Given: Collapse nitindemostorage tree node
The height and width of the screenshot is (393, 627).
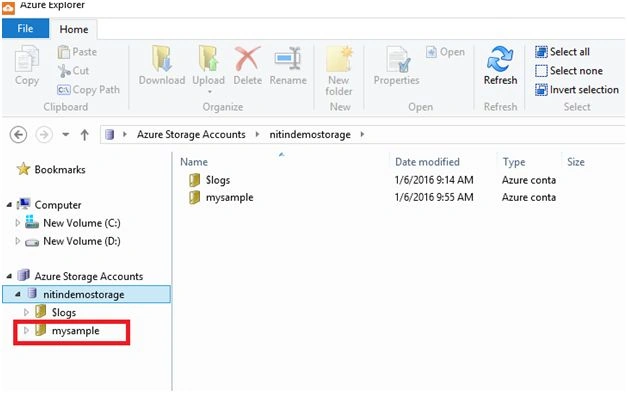Looking at the screenshot, I should coord(18,294).
